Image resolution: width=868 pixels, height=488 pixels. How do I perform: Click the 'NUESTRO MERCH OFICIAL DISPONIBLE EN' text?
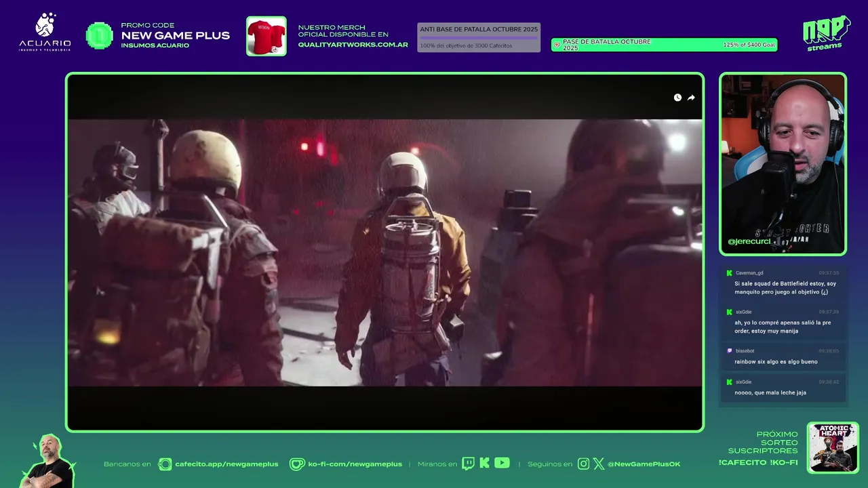point(343,30)
